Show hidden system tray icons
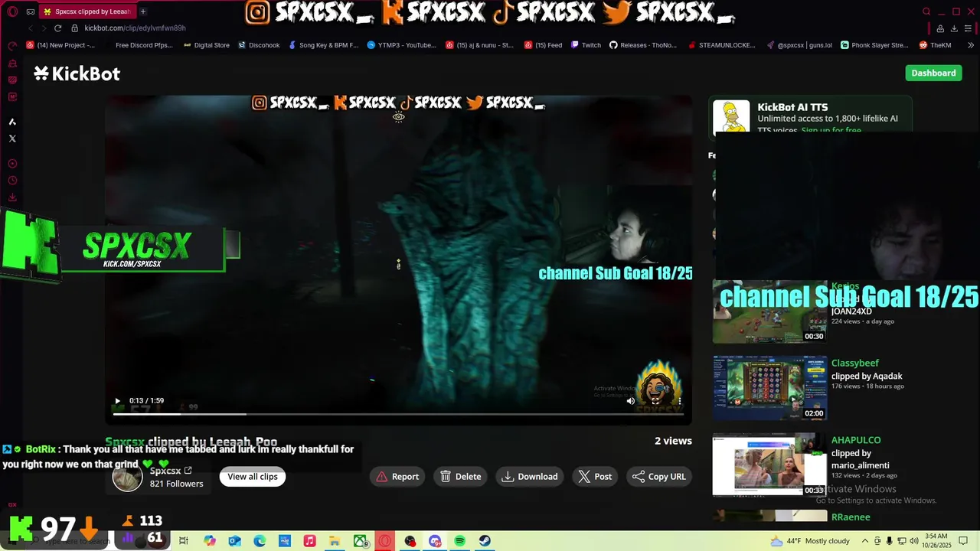Image resolution: width=980 pixels, height=551 pixels. [x=865, y=541]
